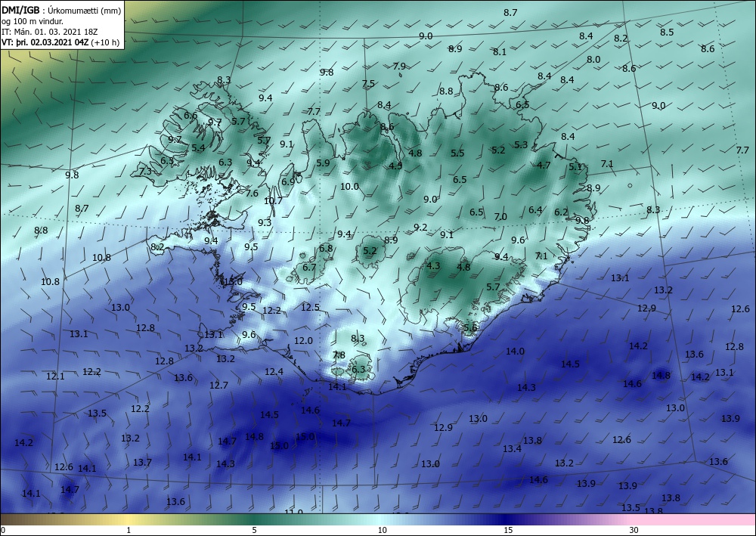Image resolution: width=756 pixels, height=536 pixels.
Task: Click the map value '4.3'
Action: point(433,266)
